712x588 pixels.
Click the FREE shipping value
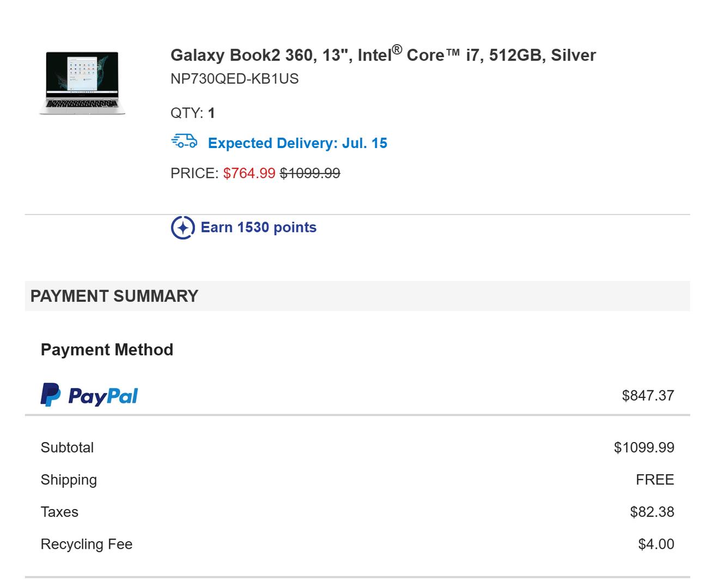(654, 480)
